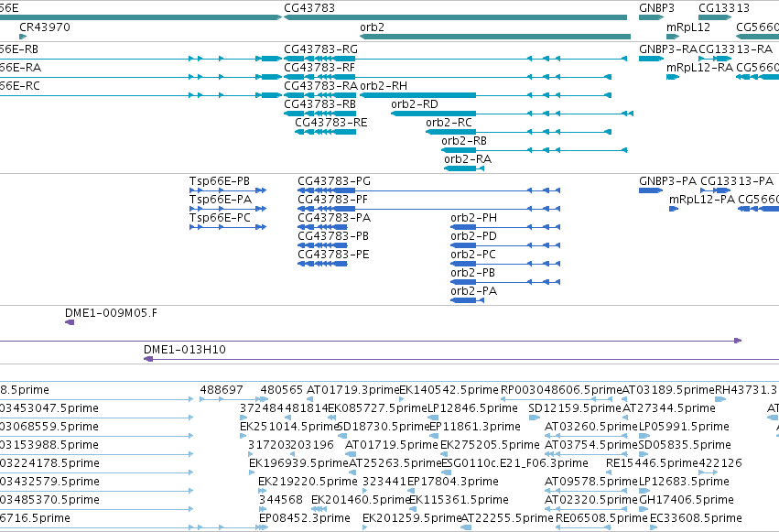Select transcript label CG43783-RF
The height and width of the screenshot is (532, 779).
click(x=319, y=68)
